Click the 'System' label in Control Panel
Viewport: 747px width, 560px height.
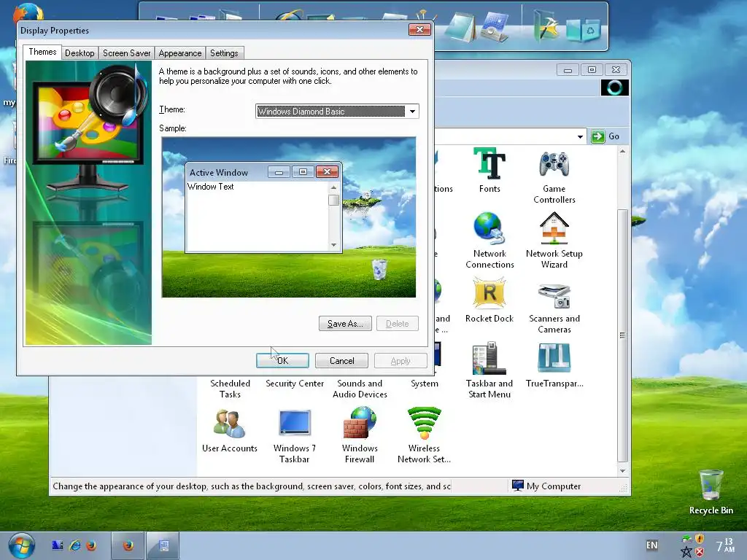(424, 384)
